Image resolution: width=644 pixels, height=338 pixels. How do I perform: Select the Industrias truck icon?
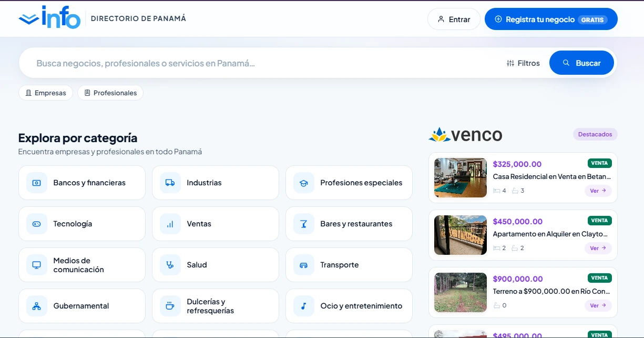click(170, 183)
